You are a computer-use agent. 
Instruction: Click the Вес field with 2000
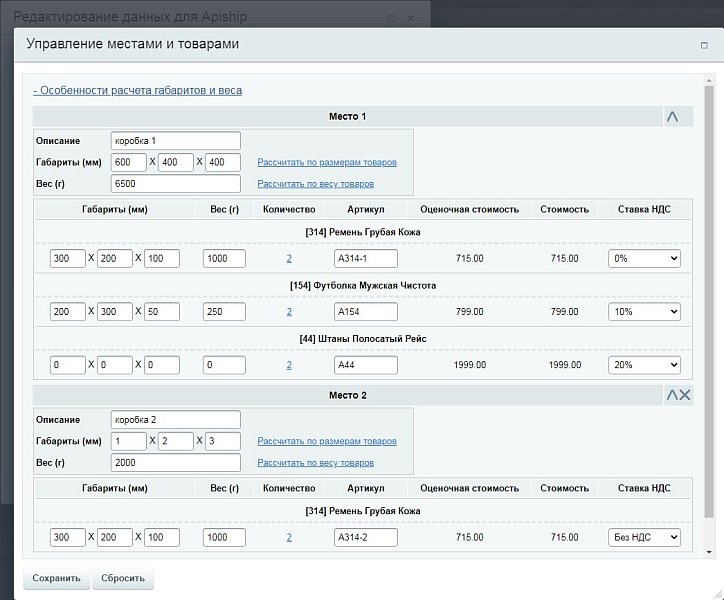point(176,462)
